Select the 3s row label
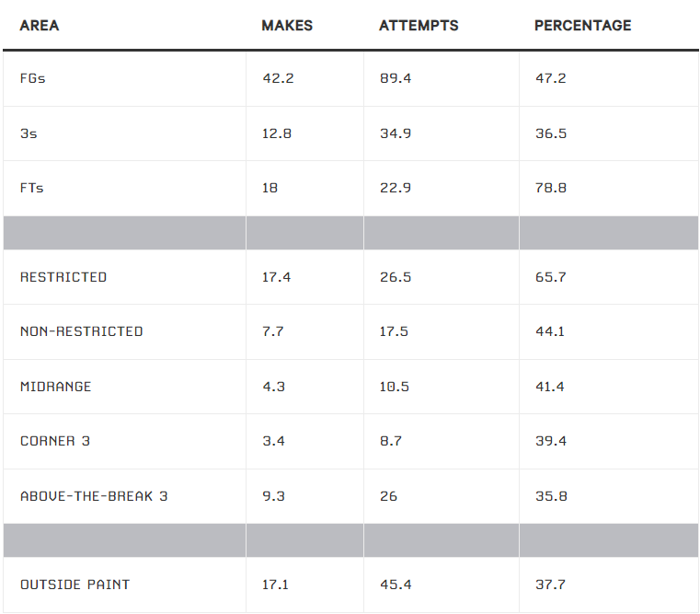The width and height of the screenshot is (700, 614). tap(29, 133)
